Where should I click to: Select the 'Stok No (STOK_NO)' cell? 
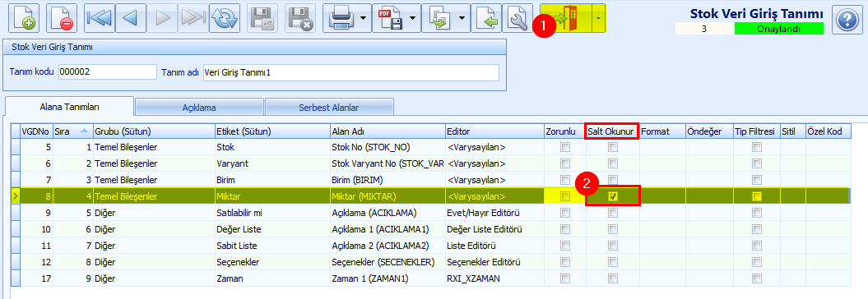tap(387, 147)
